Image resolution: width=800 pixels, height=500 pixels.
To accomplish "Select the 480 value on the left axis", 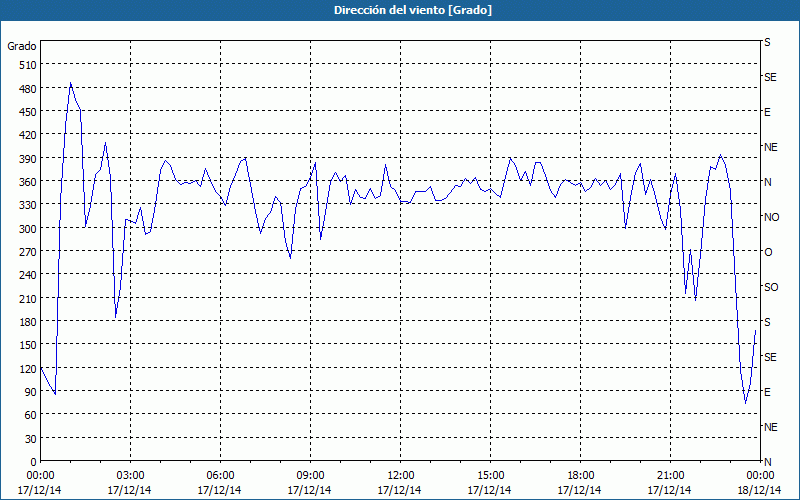I will (x=29, y=89).
